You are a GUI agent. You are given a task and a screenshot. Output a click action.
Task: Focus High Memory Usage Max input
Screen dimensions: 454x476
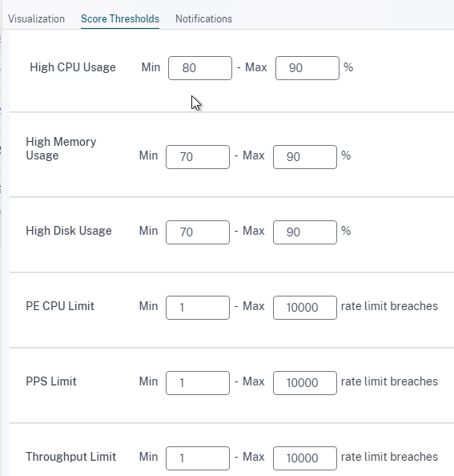[305, 157]
